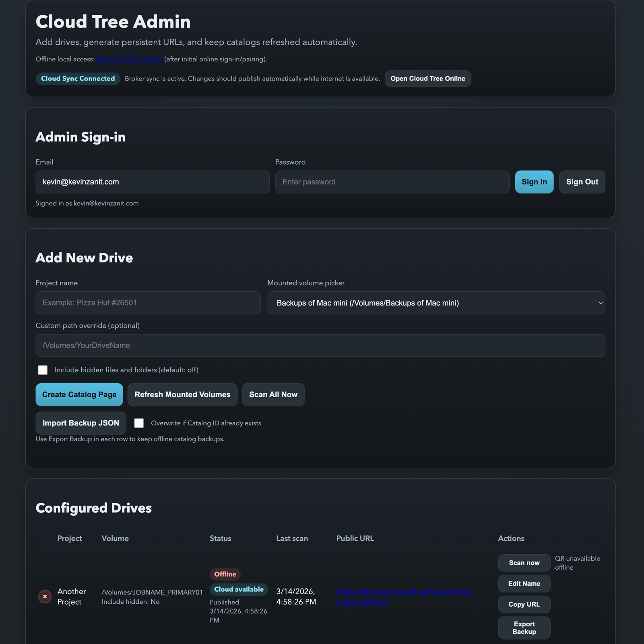The image size is (644, 644).
Task: Click the Offline status badge for Another Project
Action: pyautogui.click(x=225, y=574)
